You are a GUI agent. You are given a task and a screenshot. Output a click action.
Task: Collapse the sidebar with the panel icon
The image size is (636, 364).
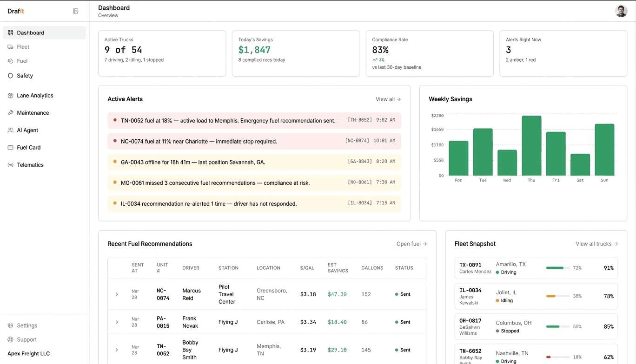click(x=75, y=11)
